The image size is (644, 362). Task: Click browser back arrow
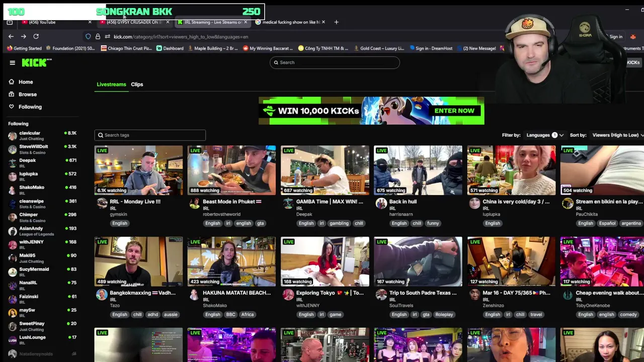pyautogui.click(x=11, y=36)
